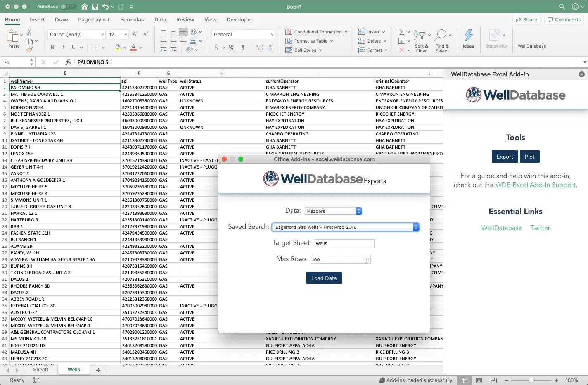Expand the Paste options arrow
This screenshot has width=588, height=385.
tap(21, 36)
